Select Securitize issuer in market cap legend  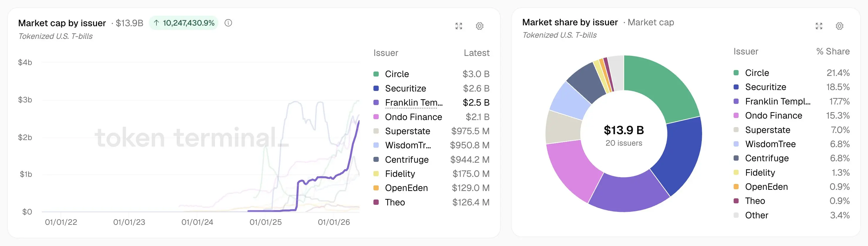coord(405,88)
